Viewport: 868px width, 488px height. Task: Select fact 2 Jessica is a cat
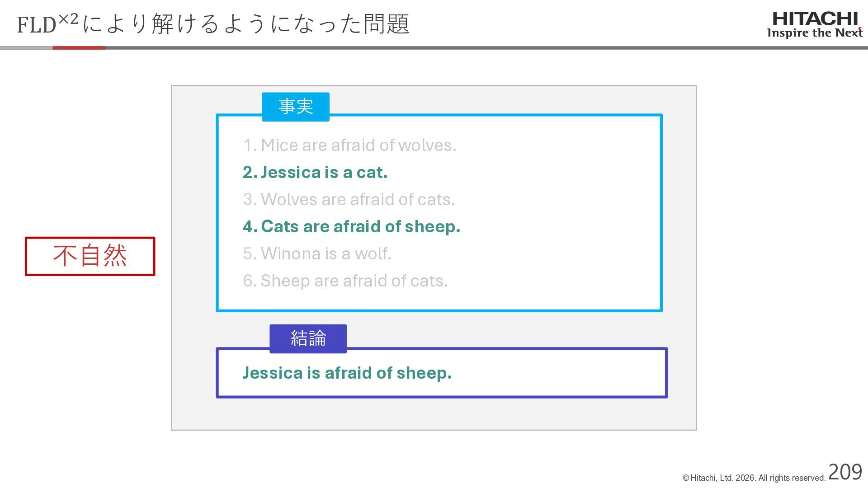[315, 172]
